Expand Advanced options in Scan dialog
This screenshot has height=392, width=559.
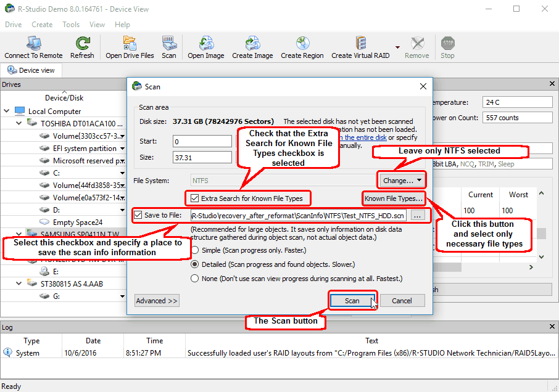[157, 301]
